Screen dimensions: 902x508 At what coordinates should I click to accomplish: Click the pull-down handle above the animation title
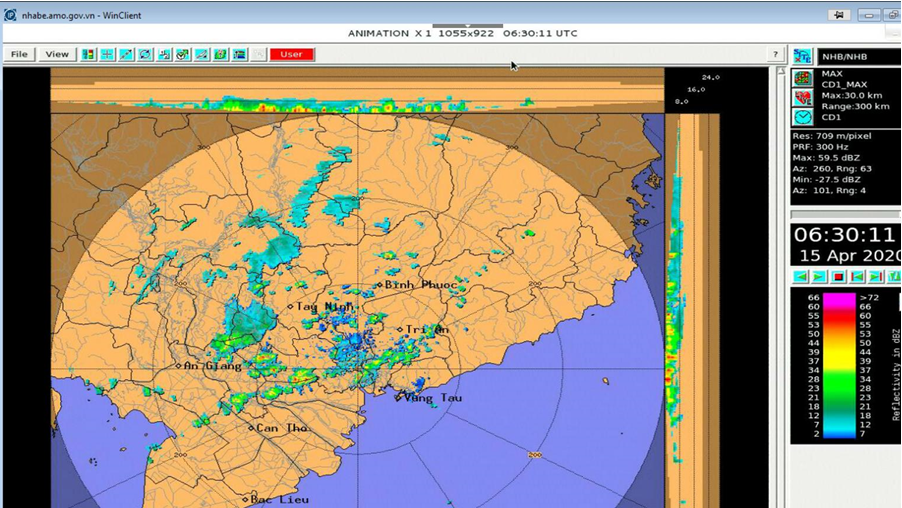(x=468, y=26)
